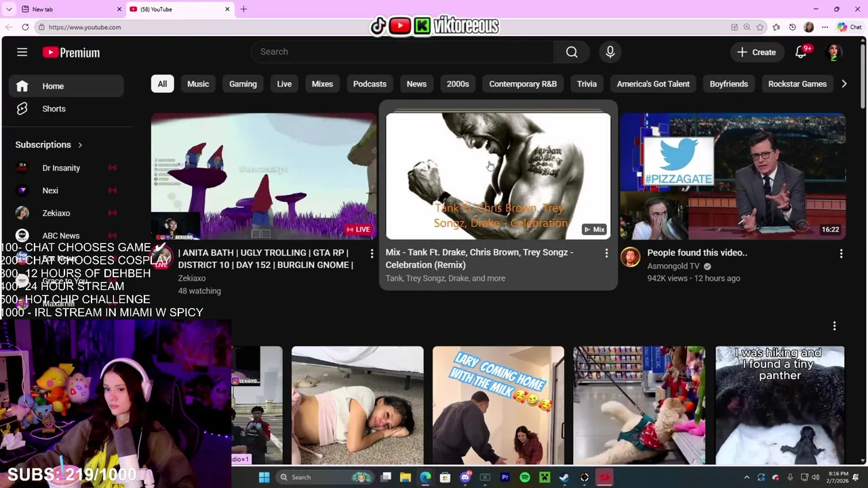Open the tiny panther hiking Short

coord(780,405)
